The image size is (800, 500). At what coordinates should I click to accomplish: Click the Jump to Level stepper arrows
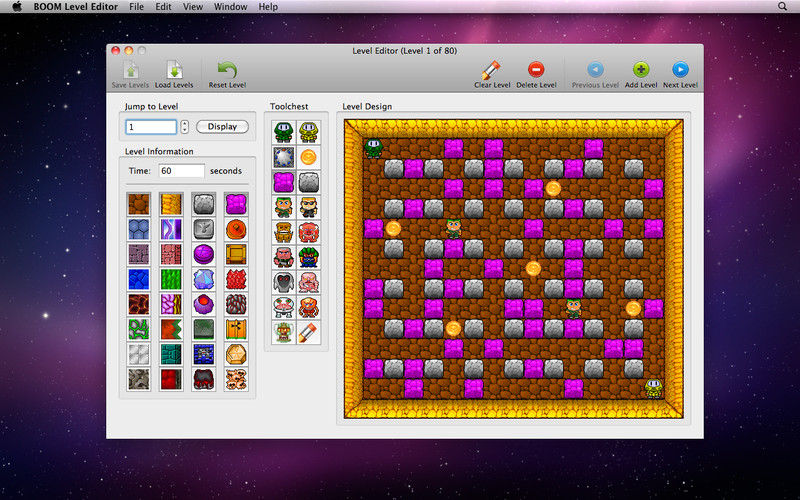point(185,127)
